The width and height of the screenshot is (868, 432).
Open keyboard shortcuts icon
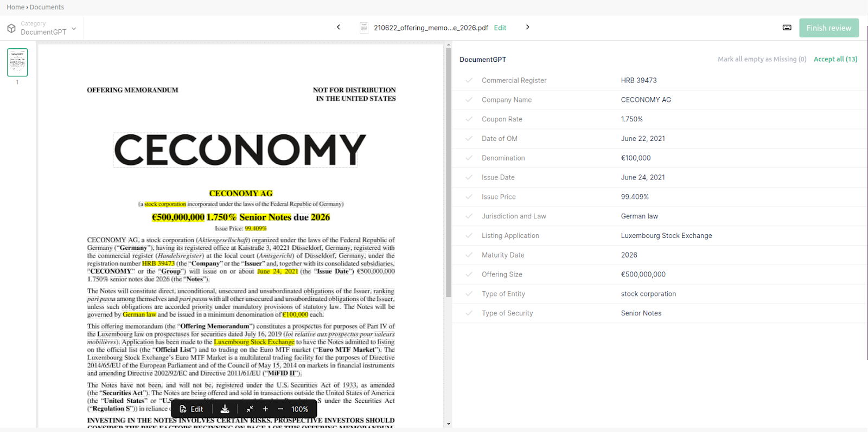(787, 28)
